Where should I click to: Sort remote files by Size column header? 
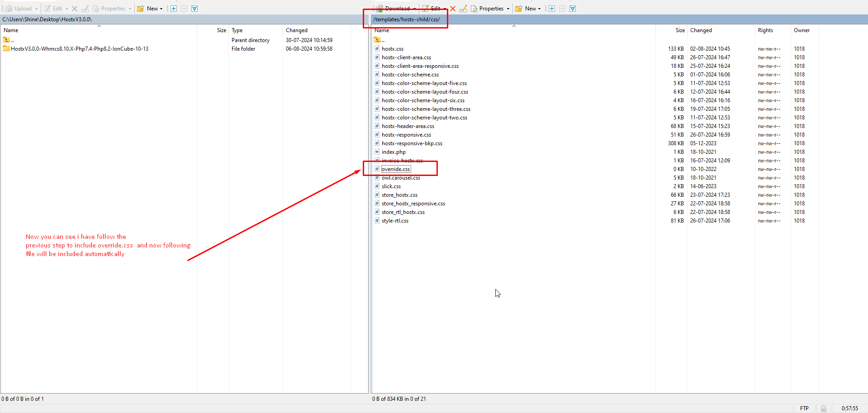click(680, 30)
